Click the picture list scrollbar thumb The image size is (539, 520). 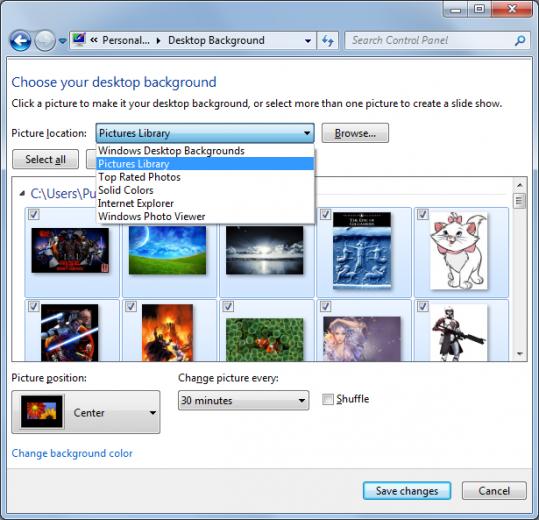[x=519, y=201]
